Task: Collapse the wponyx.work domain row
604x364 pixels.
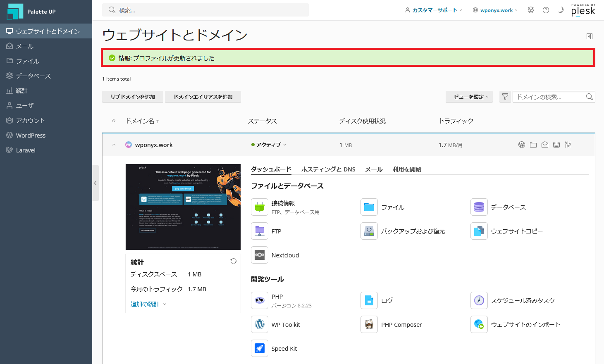Action: (x=114, y=145)
